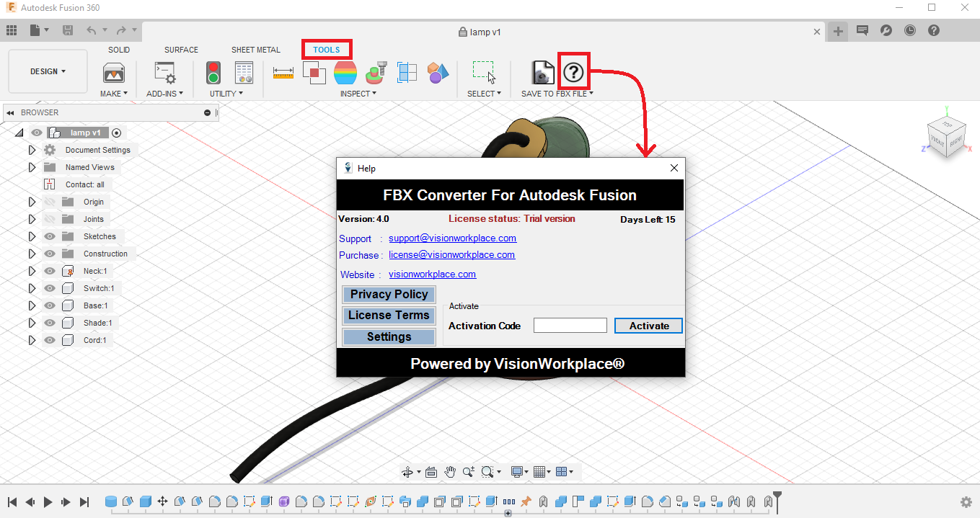Click the Settings button in Help dialog
Image resolution: width=980 pixels, height=518 pixels.
pyautogui.click(x=389, y=337)
